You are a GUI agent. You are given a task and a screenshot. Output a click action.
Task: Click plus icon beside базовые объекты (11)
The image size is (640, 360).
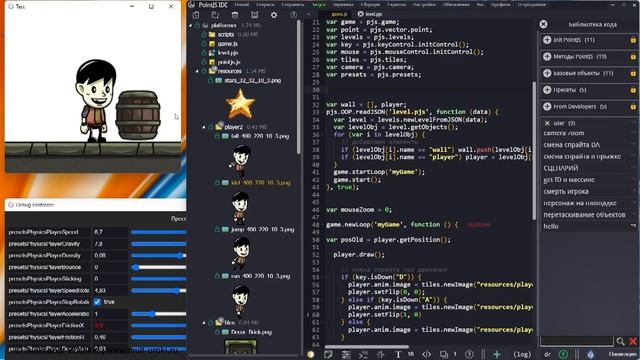547,73
